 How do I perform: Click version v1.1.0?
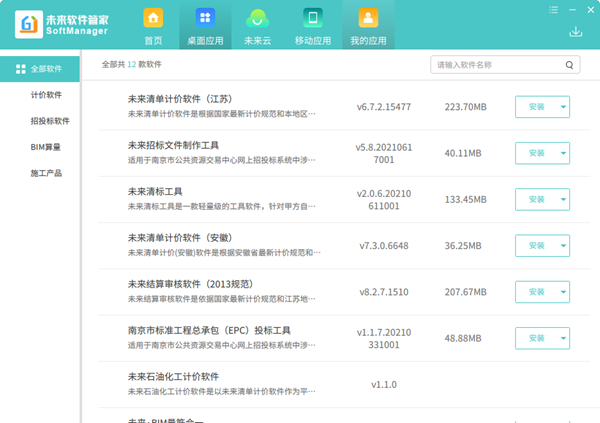click(x=384, y=385)
